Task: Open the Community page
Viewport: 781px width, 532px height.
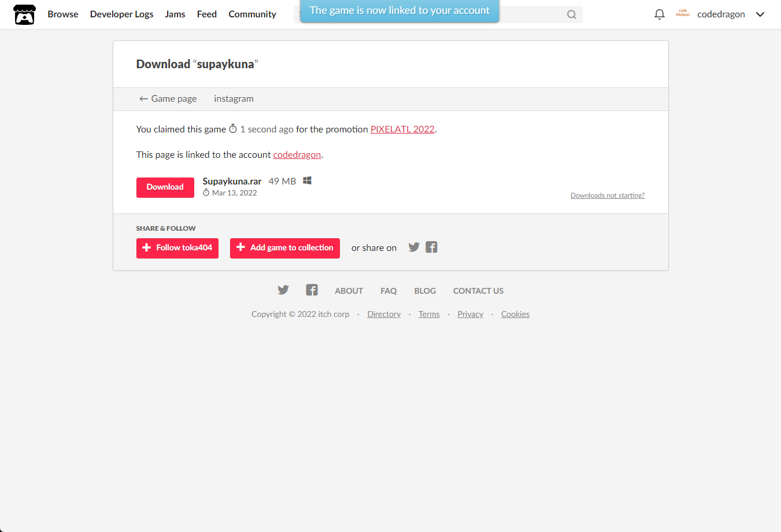Action: pyautogui.click(x=253, y=14)
